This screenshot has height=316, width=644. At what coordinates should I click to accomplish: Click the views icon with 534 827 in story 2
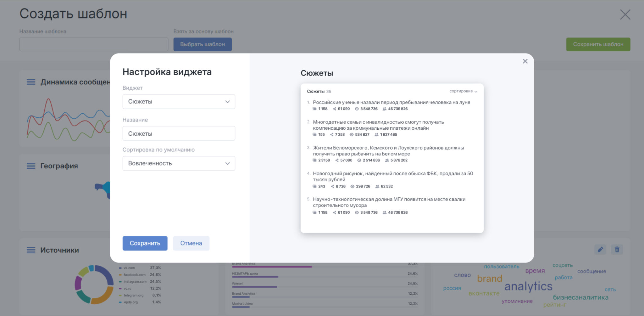[x=352, y=135]
